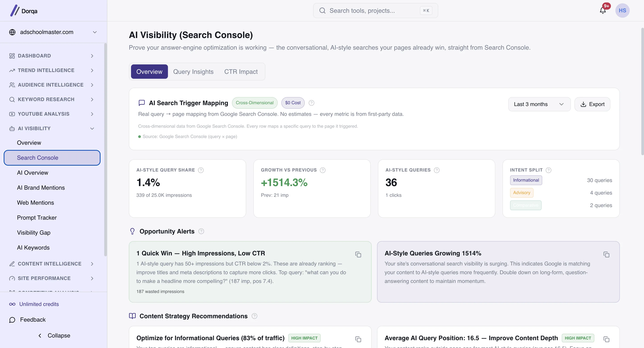Click Unlimited credits link
644x348 pixels.
pyautogui.click(x=34, y=304)
